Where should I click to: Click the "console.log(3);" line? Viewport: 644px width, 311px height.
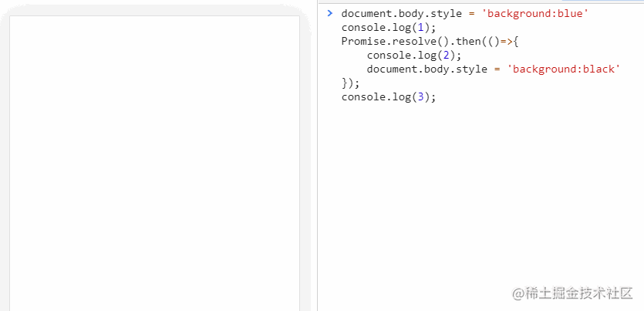click(x=388, y=97)
